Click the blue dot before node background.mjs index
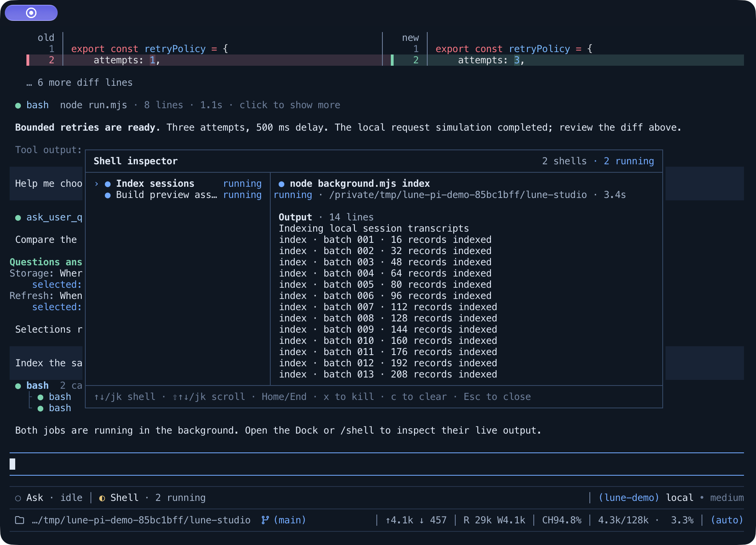756x545 pixels. (281, 184)
